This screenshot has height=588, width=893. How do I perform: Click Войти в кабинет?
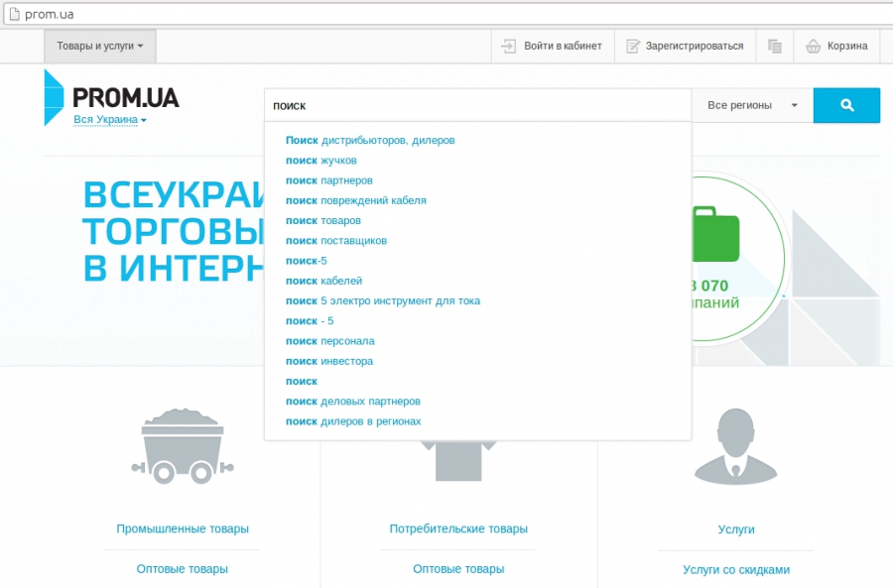pos(553,46)
